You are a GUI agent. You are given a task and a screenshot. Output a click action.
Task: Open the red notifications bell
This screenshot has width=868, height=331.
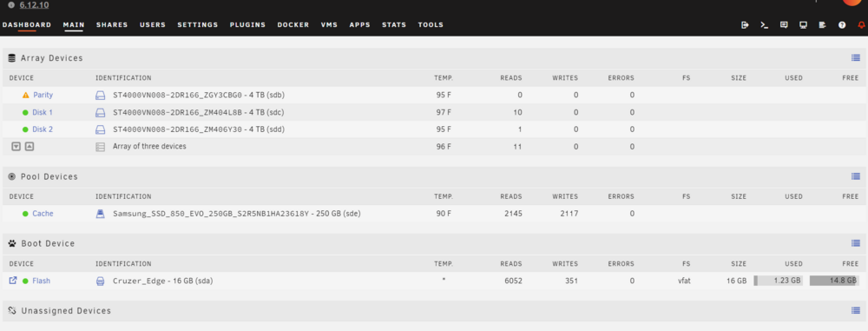[861, 25]
